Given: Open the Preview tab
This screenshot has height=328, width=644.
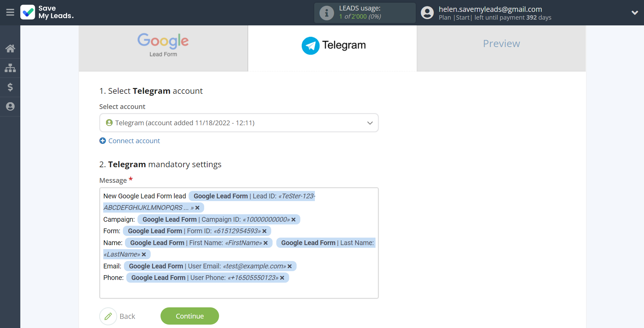Looking at the screenshot, I should [x=501, y=48].
